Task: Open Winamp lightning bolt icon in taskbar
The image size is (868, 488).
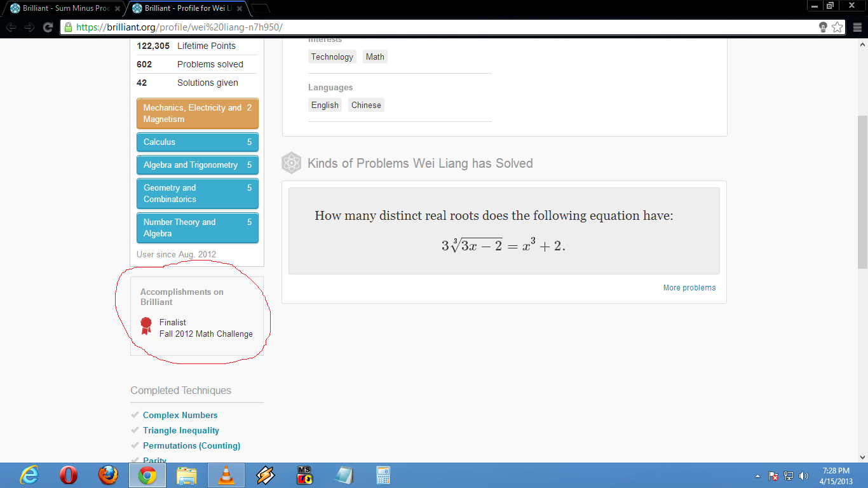Action: pyautogui.click(x=266, y=475)
